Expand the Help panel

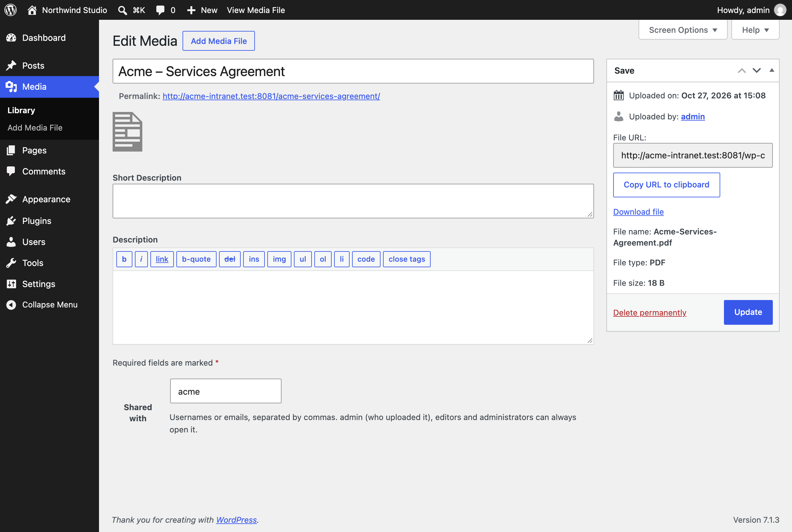click(755, 30)
